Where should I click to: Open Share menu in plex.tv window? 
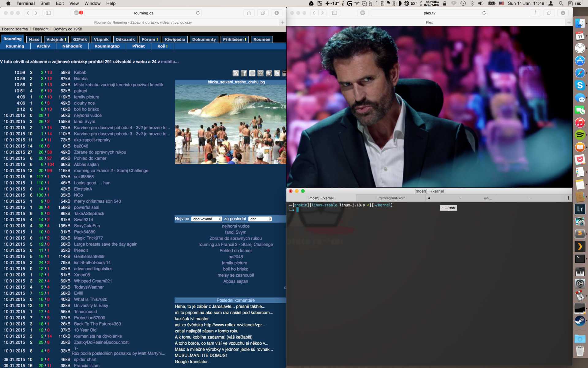point(535,13)
